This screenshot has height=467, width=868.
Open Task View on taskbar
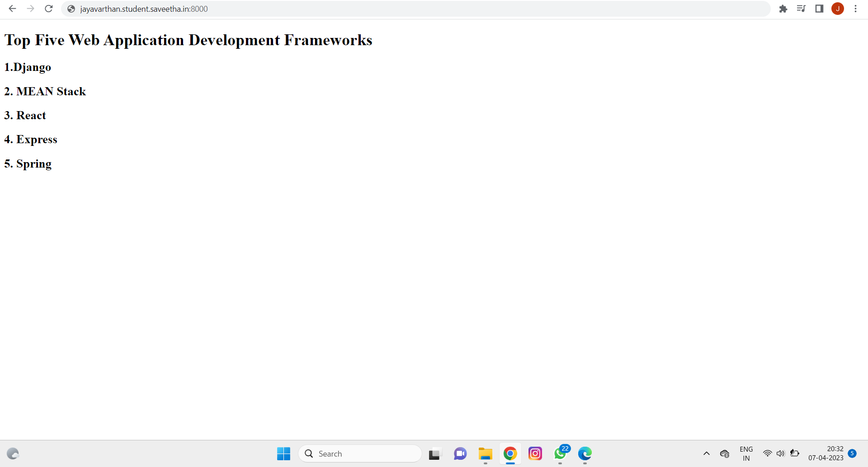pyautogui.click(x=434, y=453)
